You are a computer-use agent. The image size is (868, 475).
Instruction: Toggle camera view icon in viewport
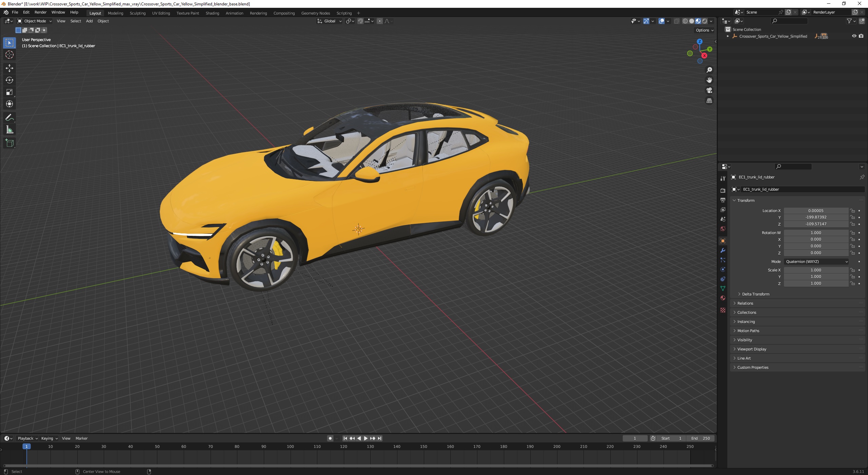pos(709,91)
